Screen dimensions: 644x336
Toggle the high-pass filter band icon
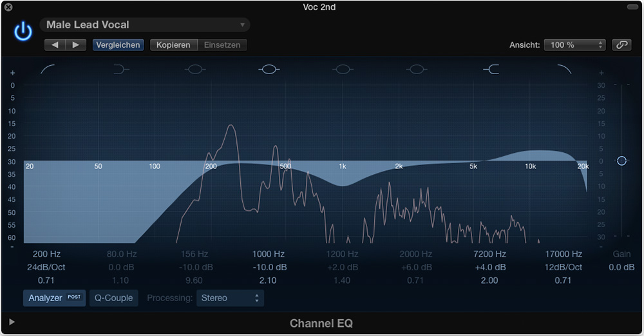tap(47, 70)
